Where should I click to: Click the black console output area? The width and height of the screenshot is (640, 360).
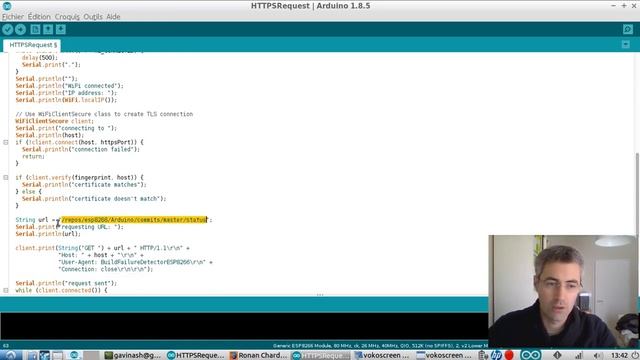(x=244, y=326)
